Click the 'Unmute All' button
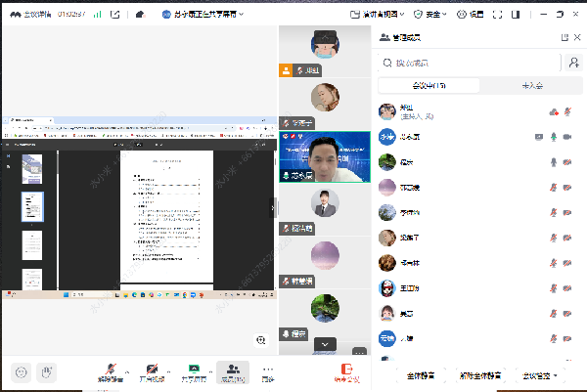Image resolution: width=587 pixels, height=392 pixels. pyautogui.click(x=479, y=375)
